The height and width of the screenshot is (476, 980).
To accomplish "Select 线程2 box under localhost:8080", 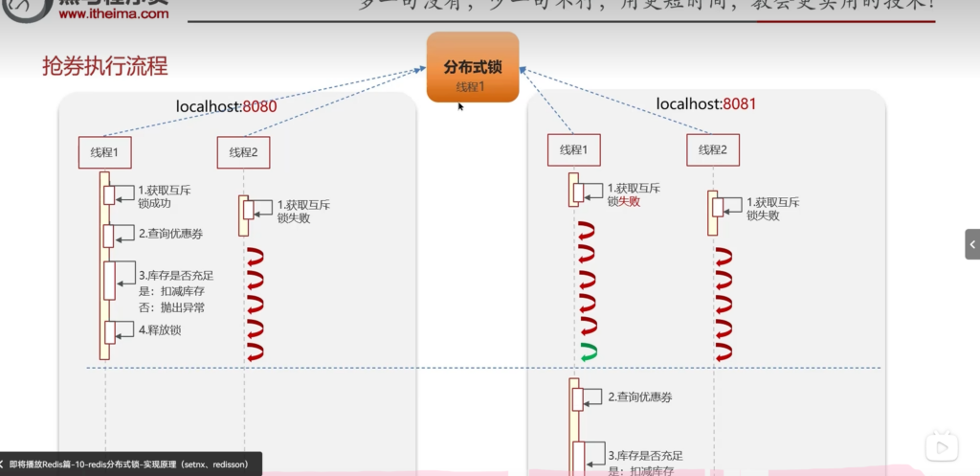I will (243, 151).
